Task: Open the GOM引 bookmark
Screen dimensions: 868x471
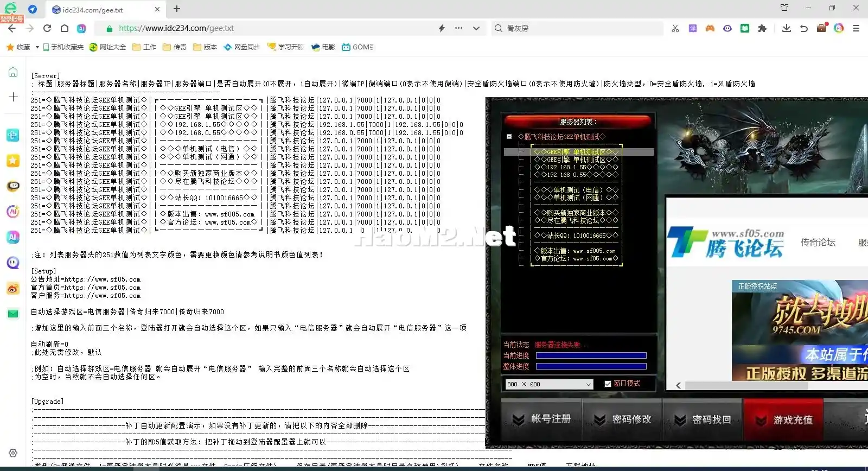Action: click(358, 47)
